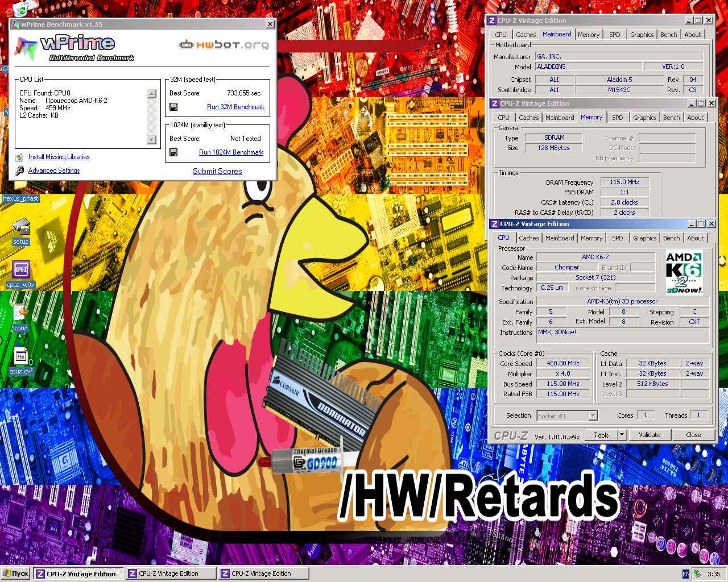This screenshot has width=728, height=582.
Task: Open the setup desktop icon
Action: point(21,227)
